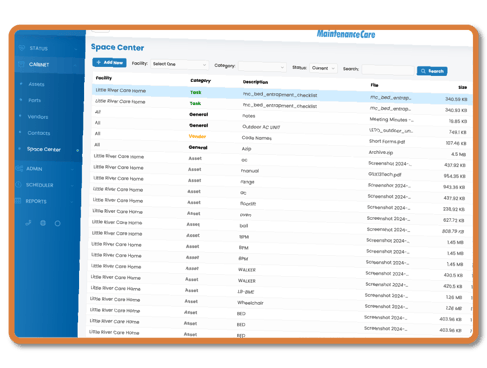The width and height of the screenshot is (487, 368).
Task: Sort by the File column header
Action: [374, 85]
